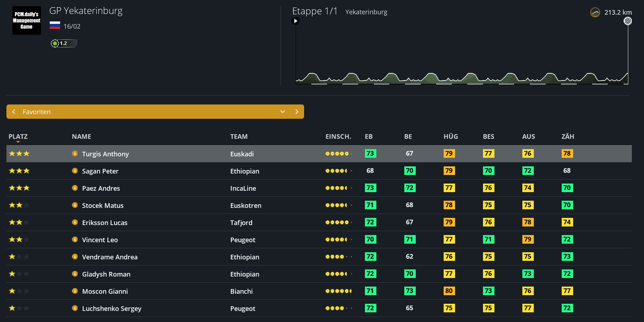Click the checkered finish flag marker
Image resolution: width=644 pixels, height=322 pixels.
point(628,21)
